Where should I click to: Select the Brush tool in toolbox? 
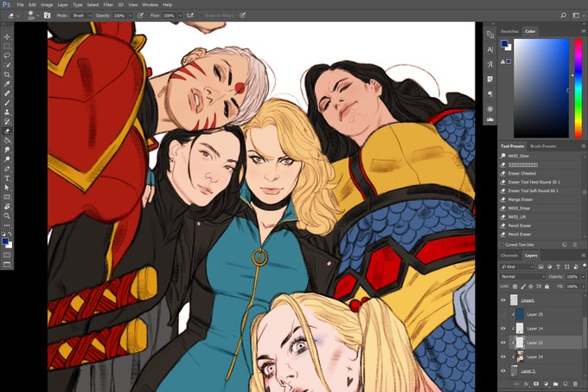[7, 102]
